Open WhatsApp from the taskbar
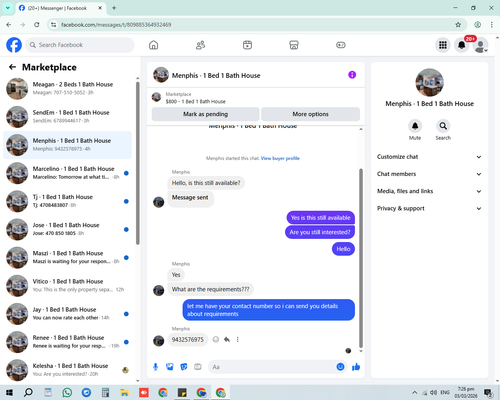Image resolution: width=500 pixels, height=400 pixels. (67, 393)
